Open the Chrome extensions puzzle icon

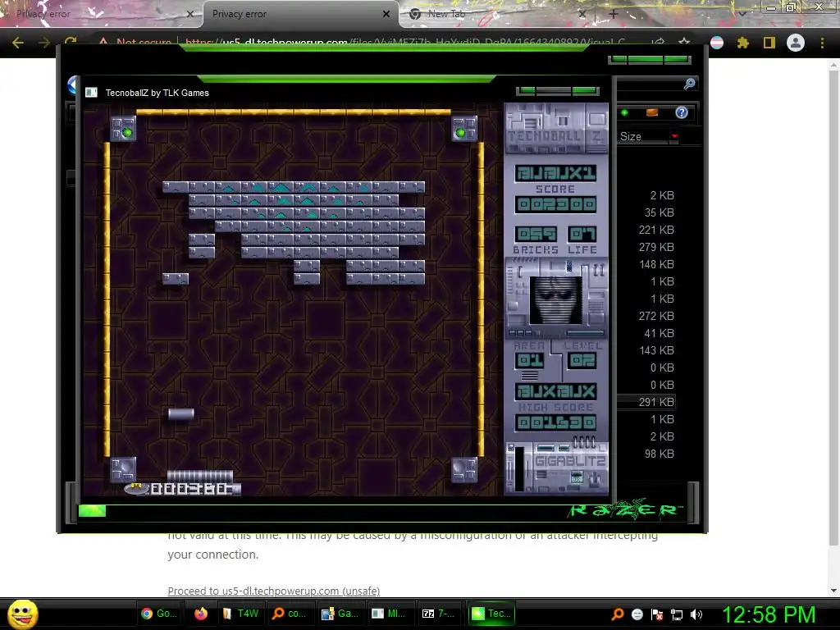pyautogui.click(x=742, y=43)
